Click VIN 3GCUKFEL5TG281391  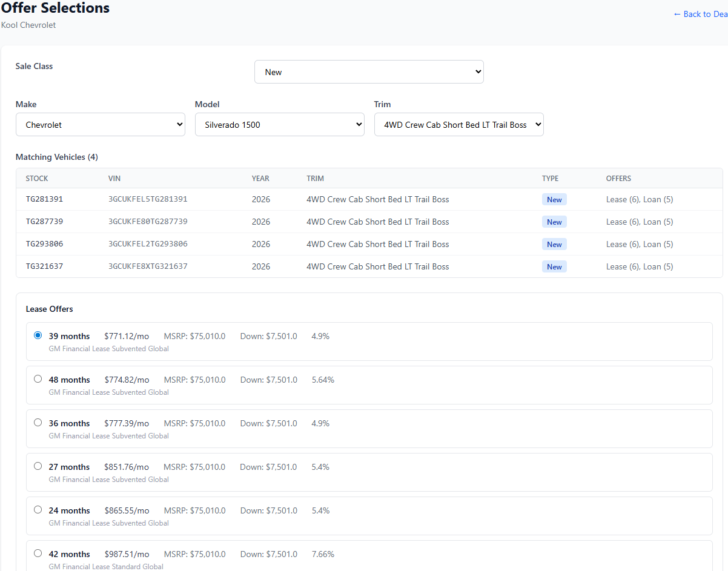click(x=148, y=199)
